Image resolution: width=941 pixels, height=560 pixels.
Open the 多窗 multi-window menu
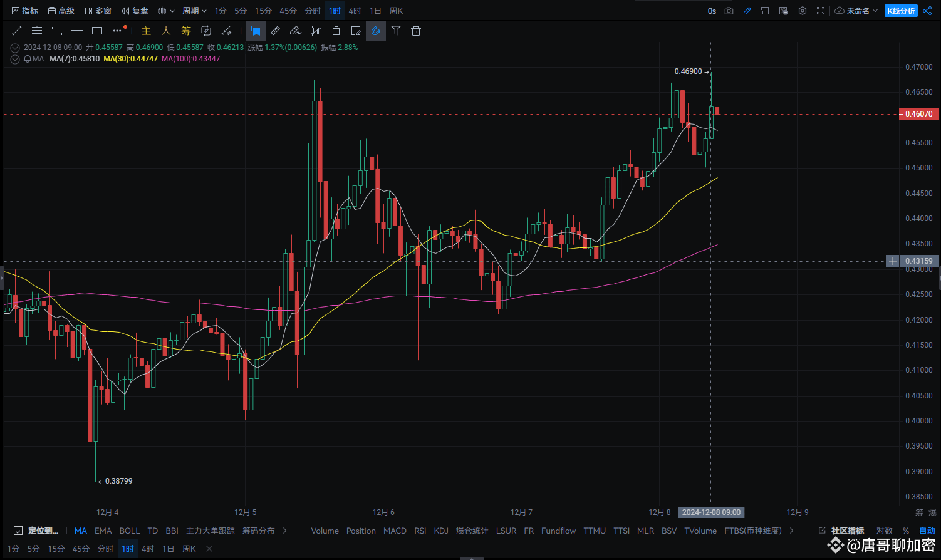tap(98, 11)
